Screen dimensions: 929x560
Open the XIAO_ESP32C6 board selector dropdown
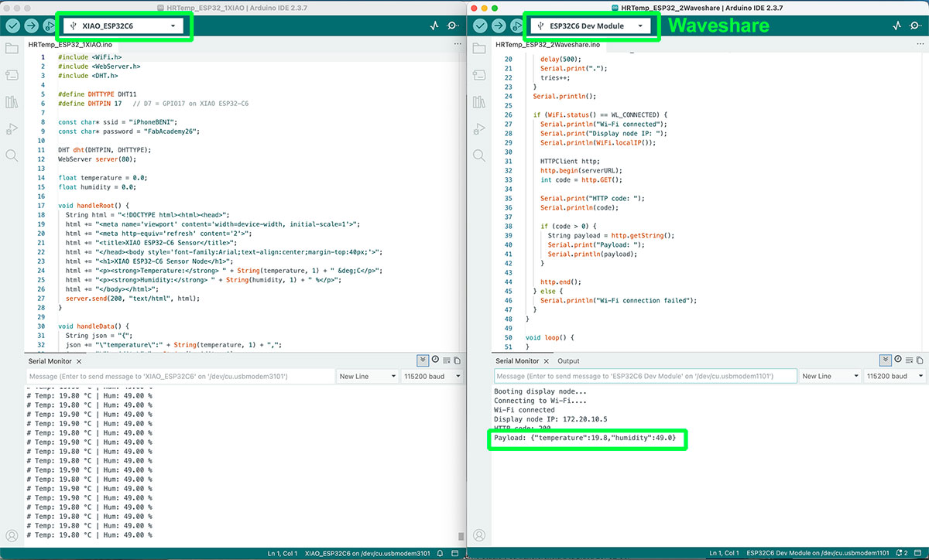[125, 26]
